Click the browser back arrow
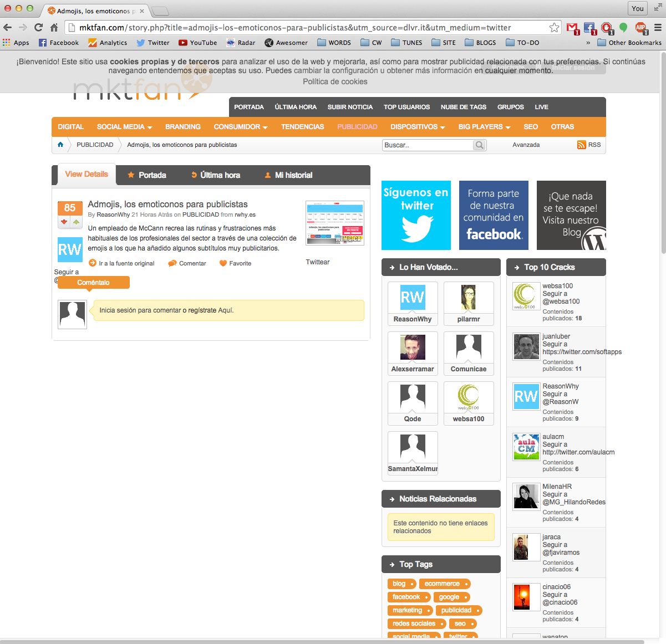Screen dimensions: 666x644 pyautogui.click(x=8, y=27)
